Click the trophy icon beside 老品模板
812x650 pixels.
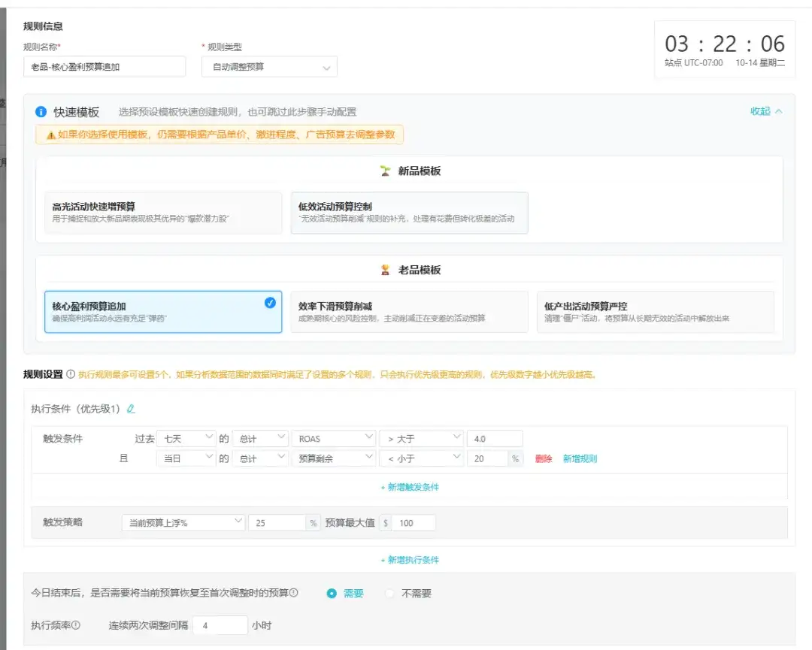[x=385, y=270]
